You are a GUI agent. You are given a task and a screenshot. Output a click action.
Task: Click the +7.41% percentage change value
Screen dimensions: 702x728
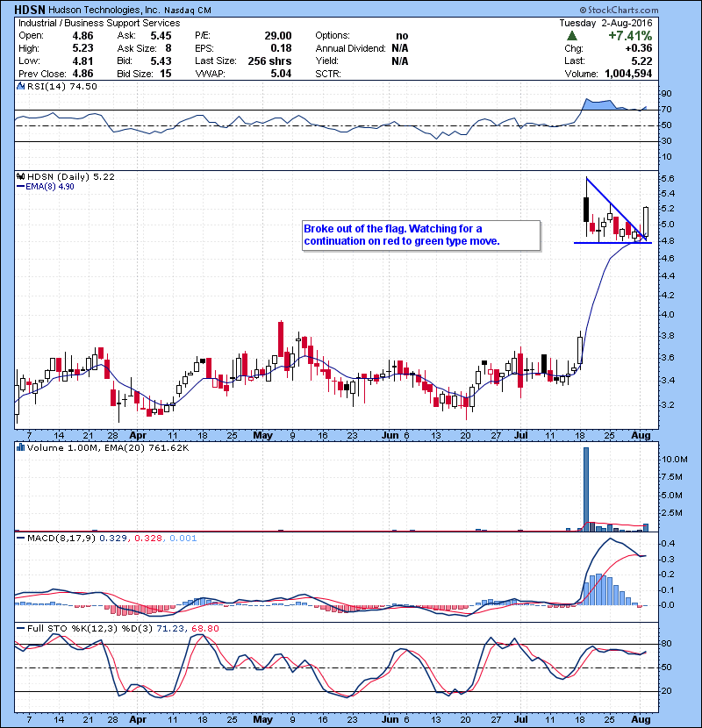pyautogui.click(x=630, y=36)
